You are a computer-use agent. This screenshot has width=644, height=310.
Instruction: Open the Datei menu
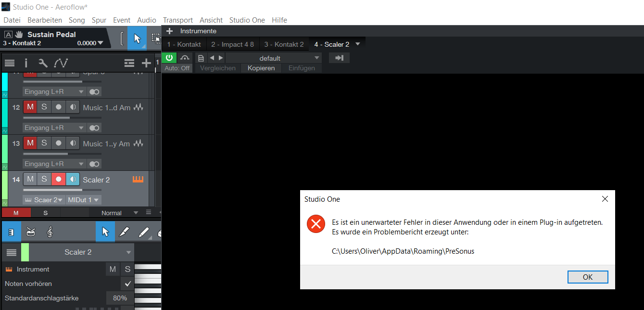pyautogui.click(x=12, y=20)
